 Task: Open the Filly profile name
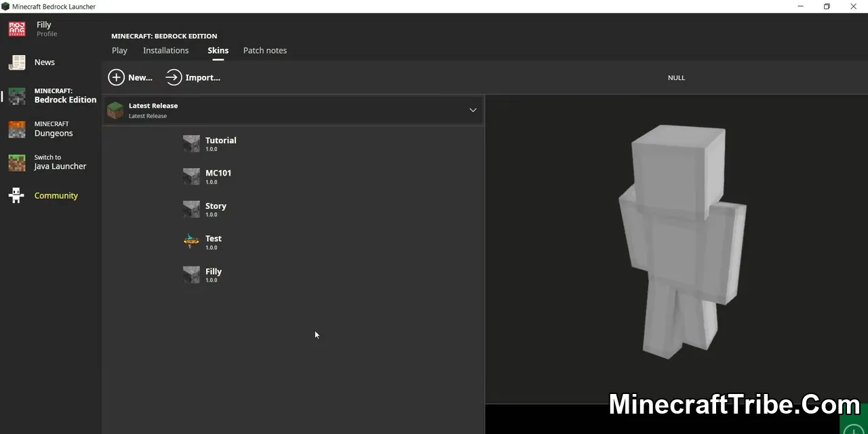44,24
